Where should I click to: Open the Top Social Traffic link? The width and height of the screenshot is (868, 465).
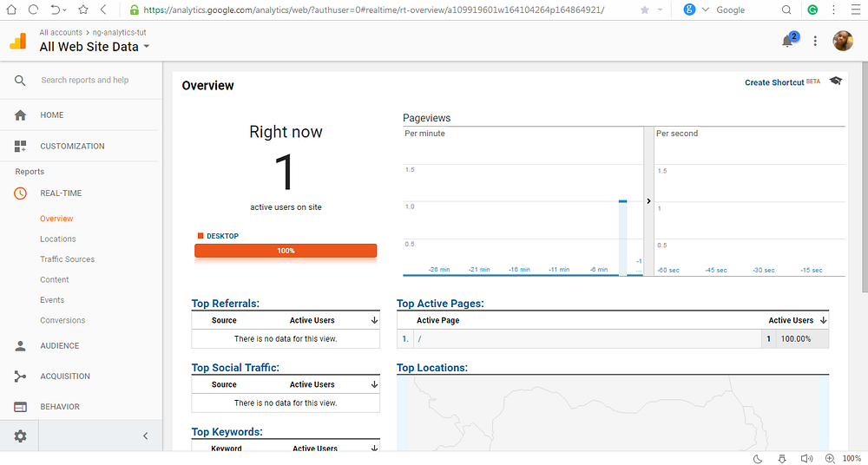tap(235, 368)
